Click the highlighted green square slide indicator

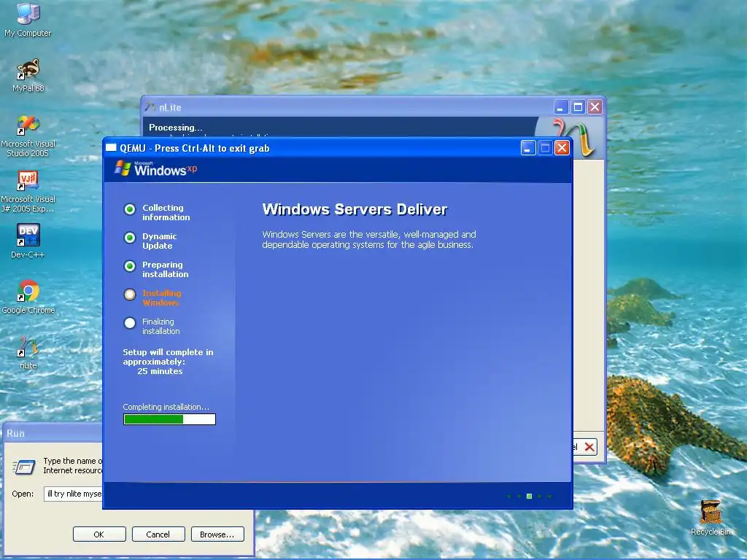click(529, 496)
